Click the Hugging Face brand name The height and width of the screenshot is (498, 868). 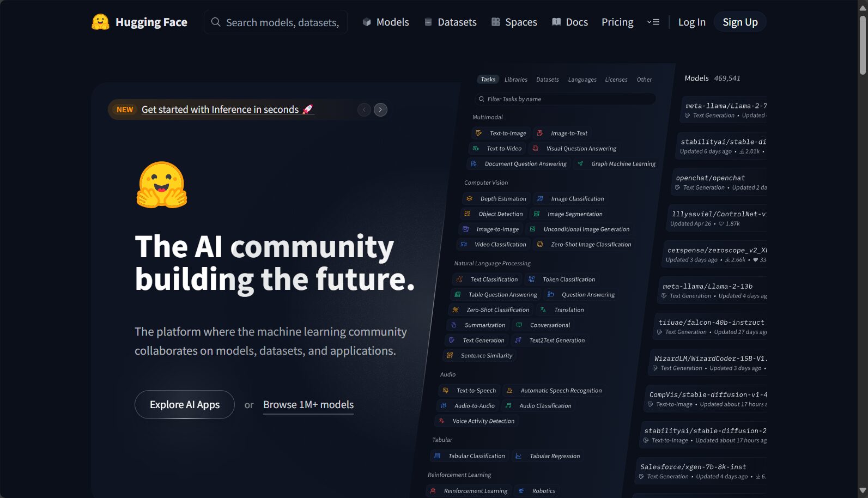[151, 22]
